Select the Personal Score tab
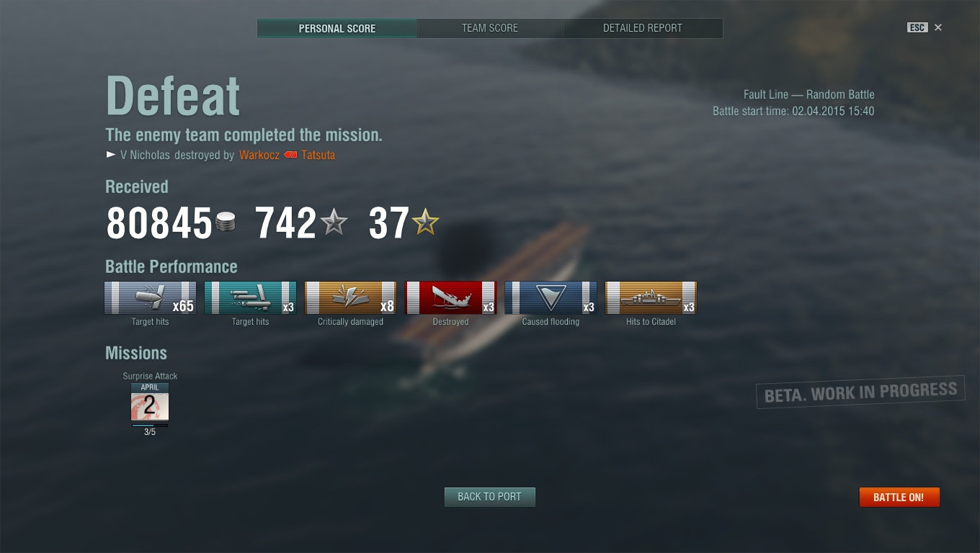980x553 pixels. tap(337, 28)
